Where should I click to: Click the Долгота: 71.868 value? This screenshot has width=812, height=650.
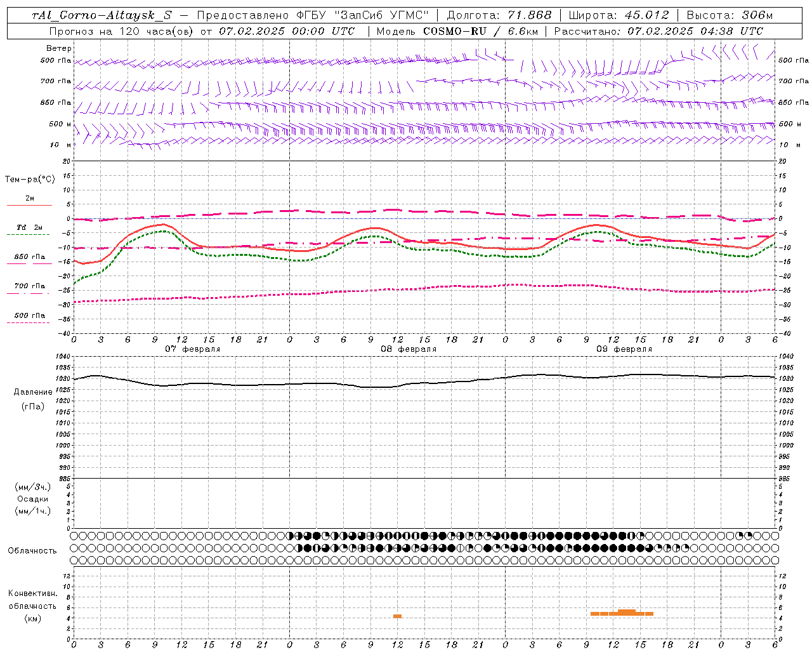(499, 15)
